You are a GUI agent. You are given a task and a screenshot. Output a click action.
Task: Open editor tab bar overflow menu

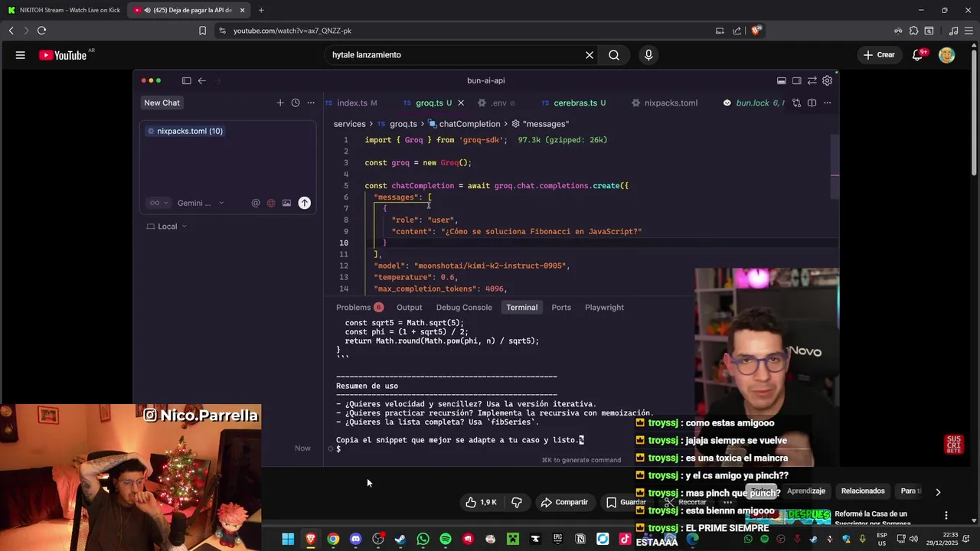tap(827, 103)
